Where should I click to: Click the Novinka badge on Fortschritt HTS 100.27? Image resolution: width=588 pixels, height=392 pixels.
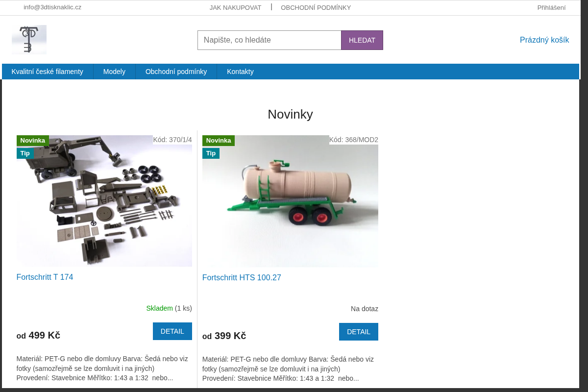219,141
